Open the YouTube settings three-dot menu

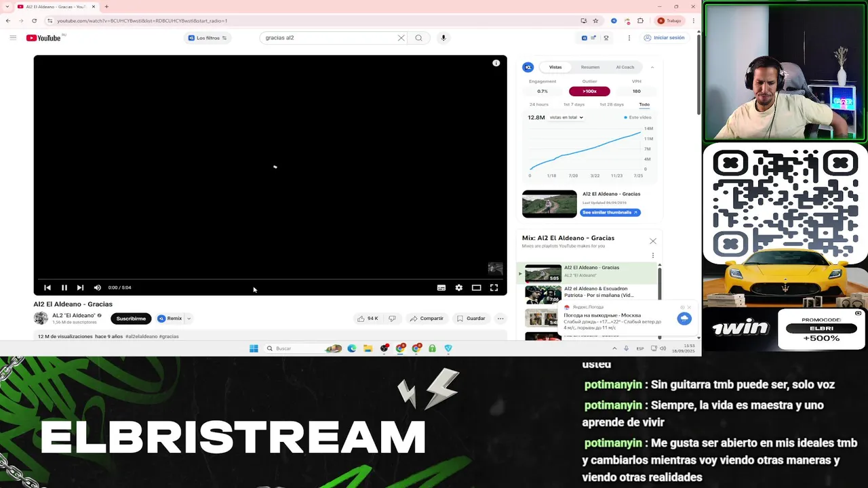[x=629, y=38]
